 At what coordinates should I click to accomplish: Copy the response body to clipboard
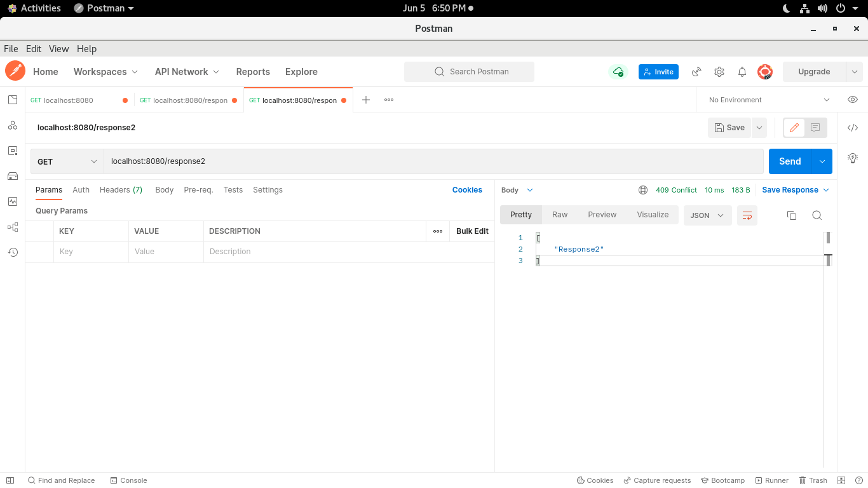coord(791,215)
